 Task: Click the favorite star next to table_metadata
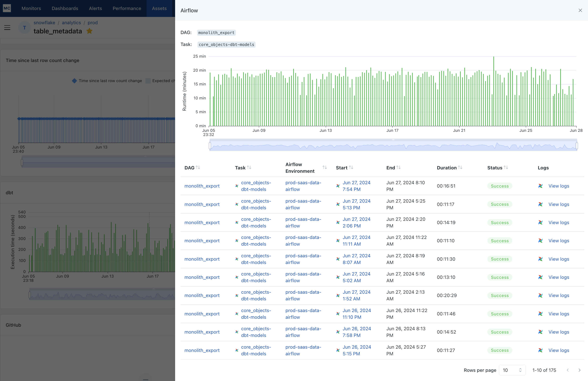[x=89, y=31]
